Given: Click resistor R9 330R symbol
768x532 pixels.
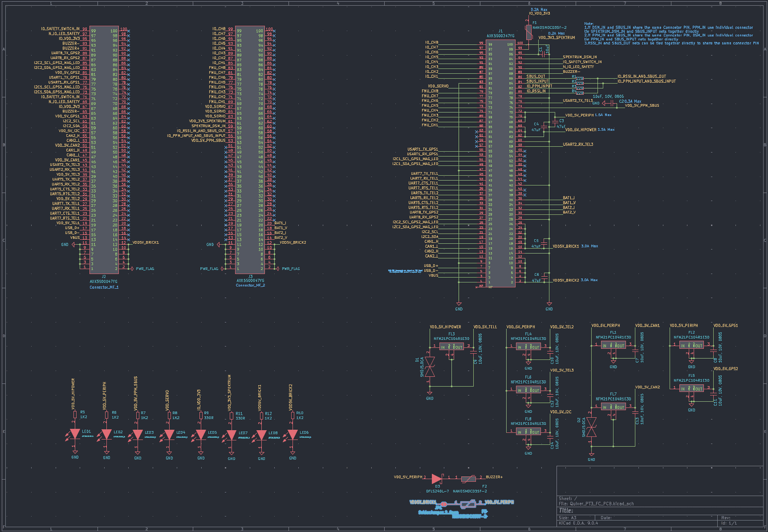Looking at the screenshot, I should pyautogui.click(x=201, y=415).
